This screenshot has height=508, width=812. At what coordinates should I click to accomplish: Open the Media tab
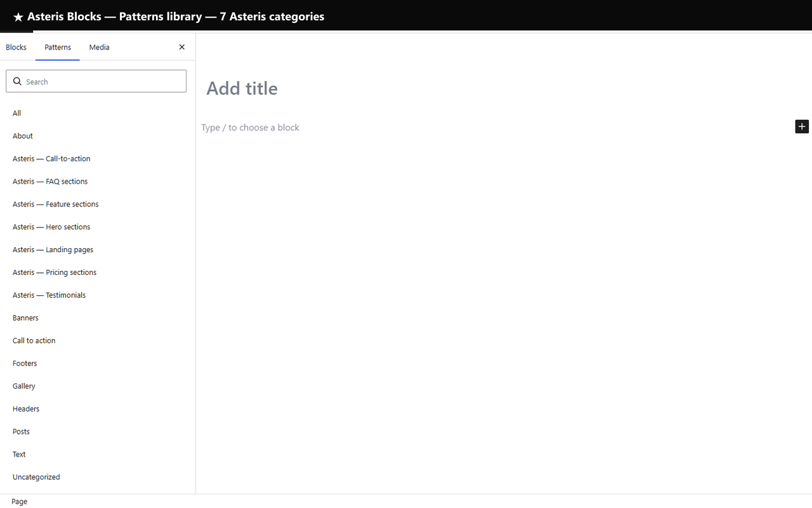99,47
